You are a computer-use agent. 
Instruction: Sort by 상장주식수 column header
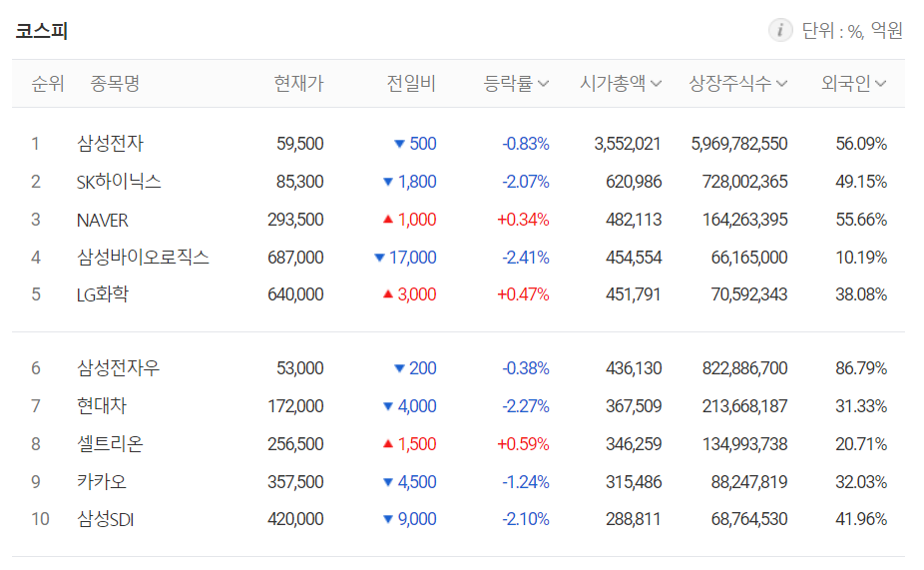737,83
